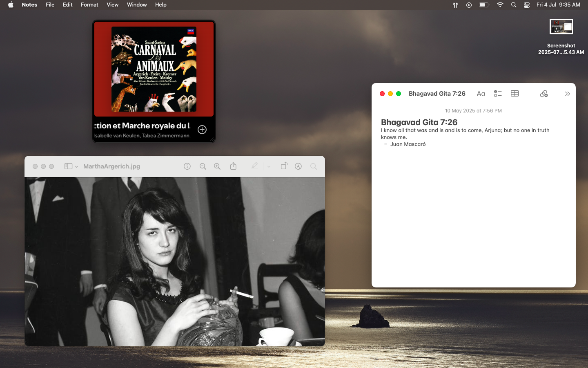Screen dimensions: 588x368
Task: Open the Edit menu
Action: (x=68, y=5)
